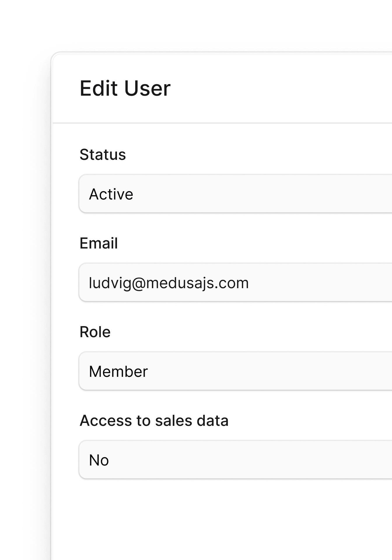Click the Email field label
The image size is (392, 560).
point(99,243)
